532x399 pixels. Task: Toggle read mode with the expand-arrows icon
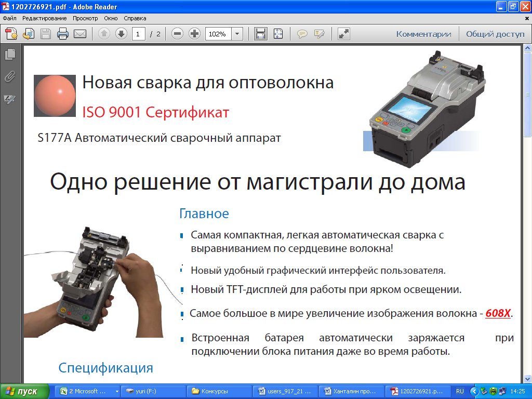(x=343, y=34)
